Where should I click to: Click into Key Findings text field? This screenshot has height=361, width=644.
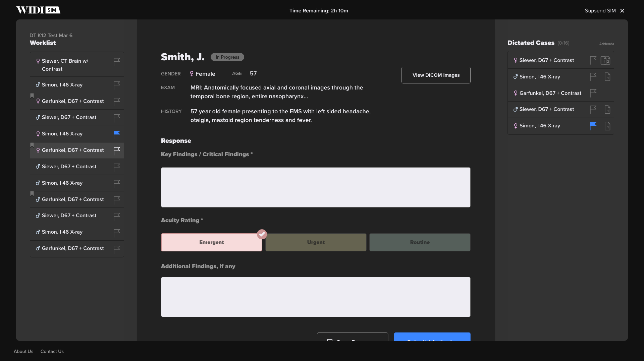(315, 187)
